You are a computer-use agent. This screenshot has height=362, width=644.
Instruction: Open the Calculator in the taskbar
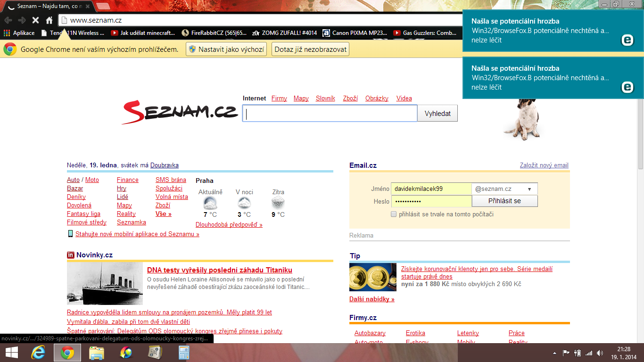[x=184, y=353]
